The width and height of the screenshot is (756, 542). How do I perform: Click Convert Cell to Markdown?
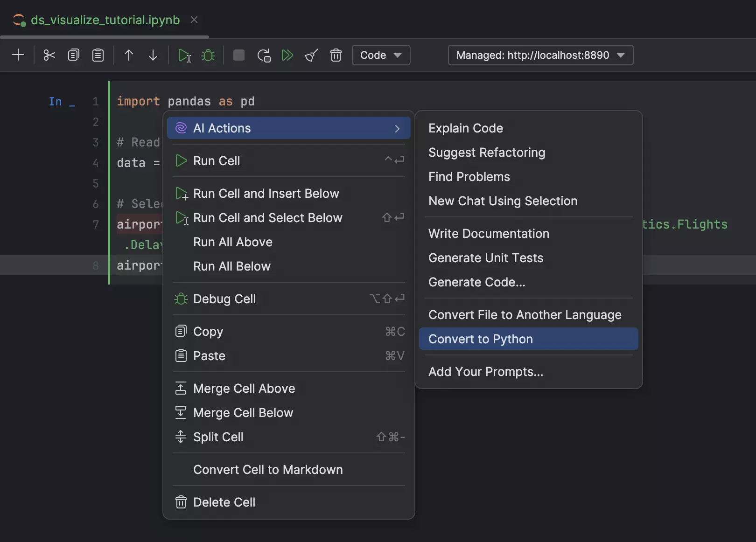pos(268,470)
